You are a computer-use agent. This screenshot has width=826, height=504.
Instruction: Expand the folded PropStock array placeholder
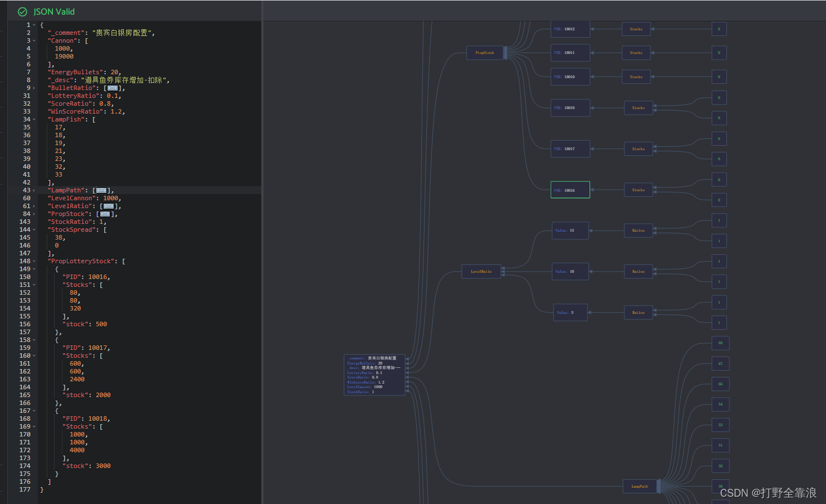105,214
